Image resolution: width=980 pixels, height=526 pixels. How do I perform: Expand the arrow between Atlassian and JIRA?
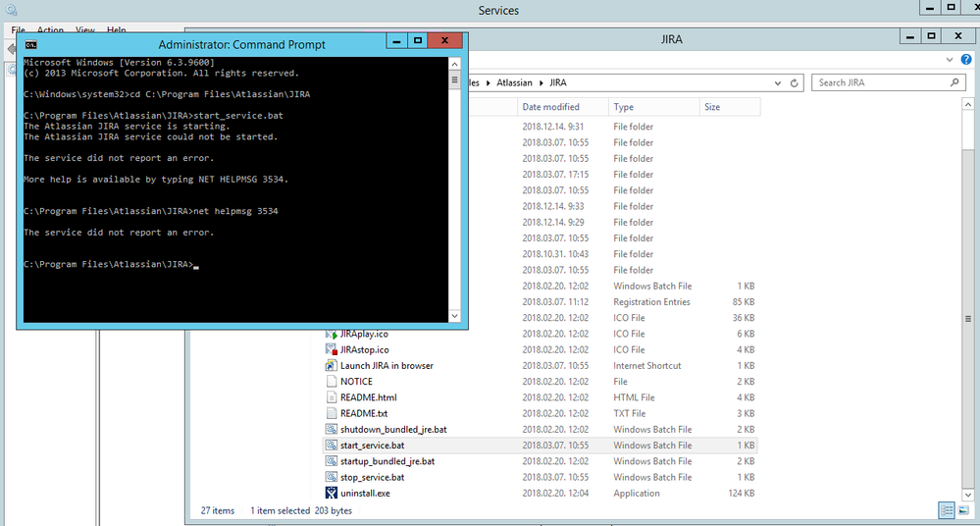(x=541, y=82)
